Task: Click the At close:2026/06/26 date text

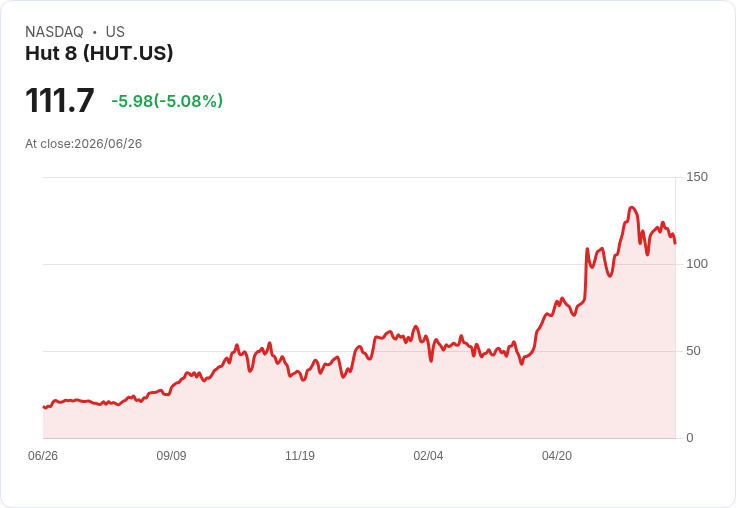Action: [84, 144]
